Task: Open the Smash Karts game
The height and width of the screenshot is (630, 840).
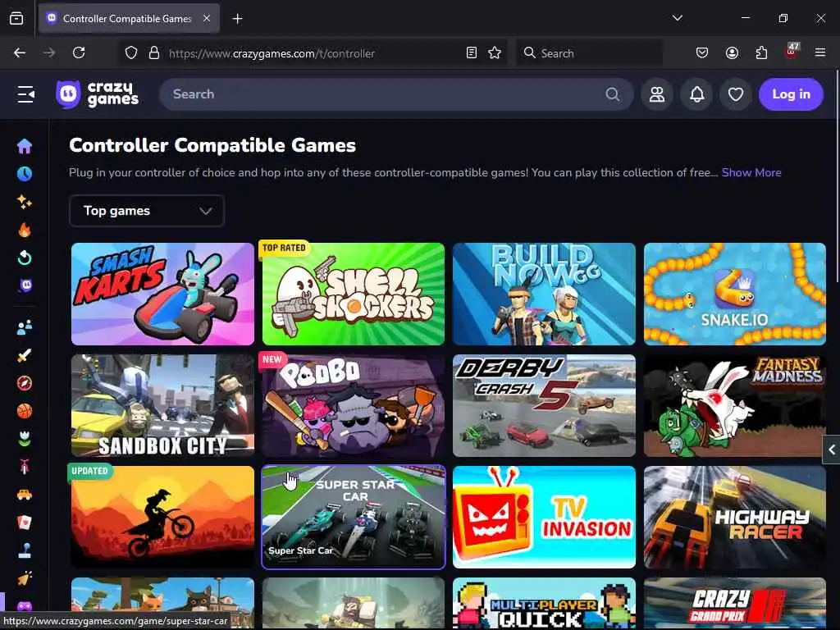Action: [163, 294]
